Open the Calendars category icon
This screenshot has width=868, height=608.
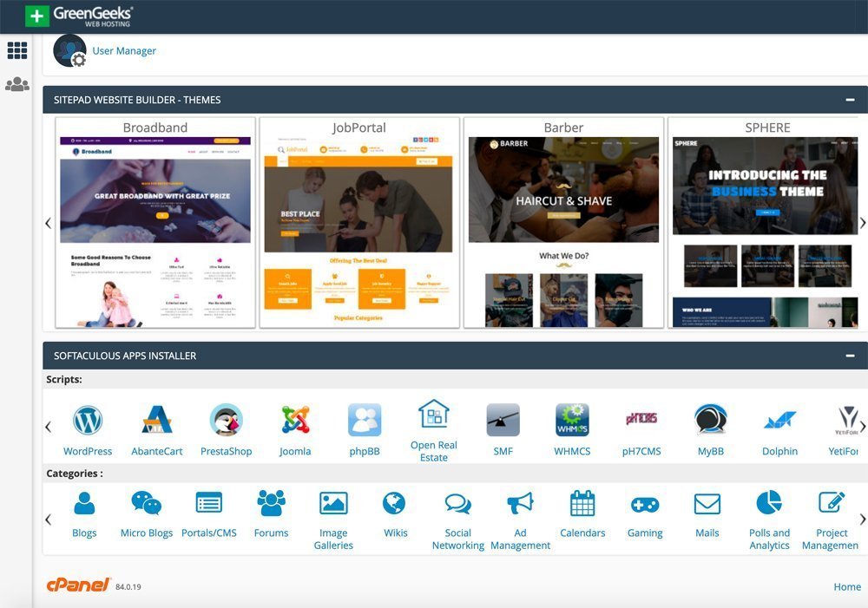[582, 503]
